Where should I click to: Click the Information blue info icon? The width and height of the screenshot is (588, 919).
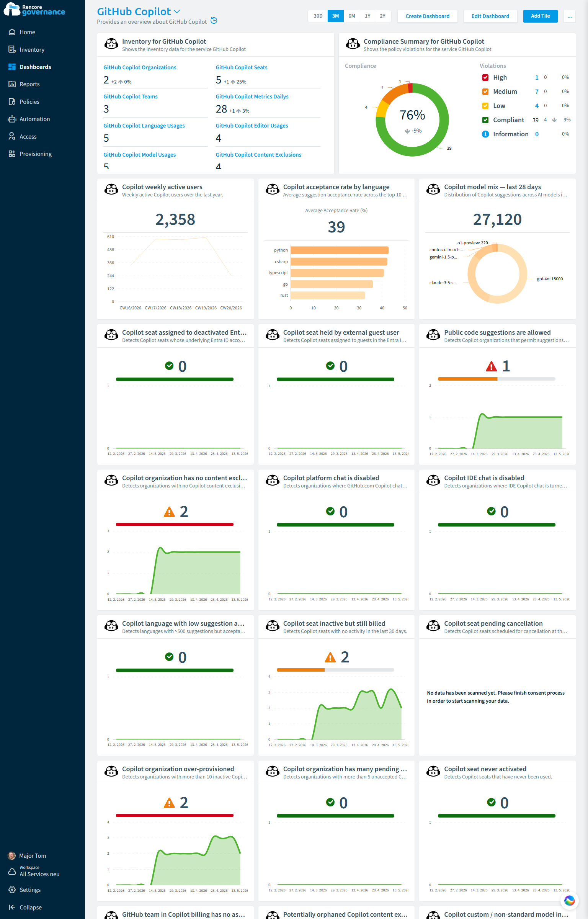(485, 134)
